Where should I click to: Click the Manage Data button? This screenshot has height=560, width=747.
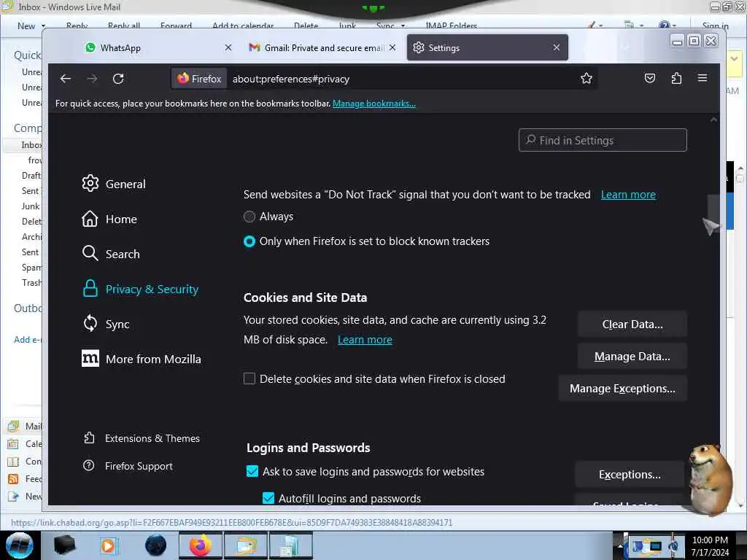coord(632,356)
